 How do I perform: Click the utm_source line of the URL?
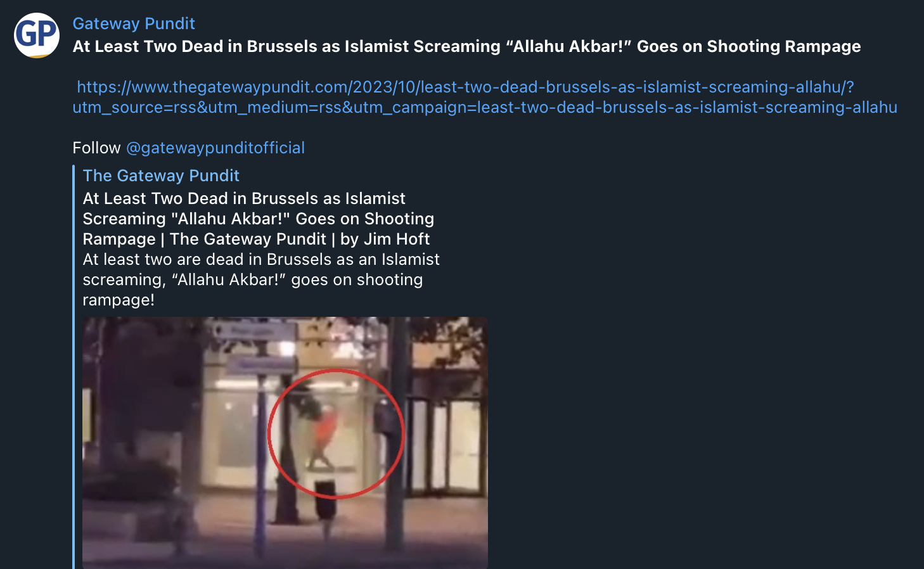coord(485,107)
